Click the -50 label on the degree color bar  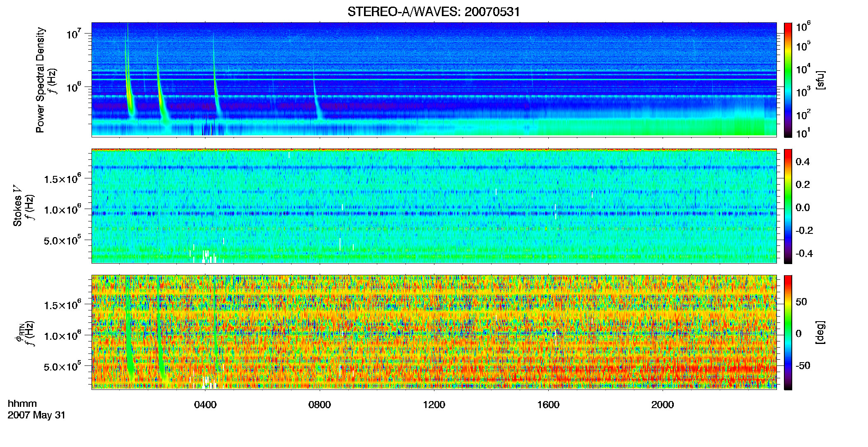coord(803,365)
